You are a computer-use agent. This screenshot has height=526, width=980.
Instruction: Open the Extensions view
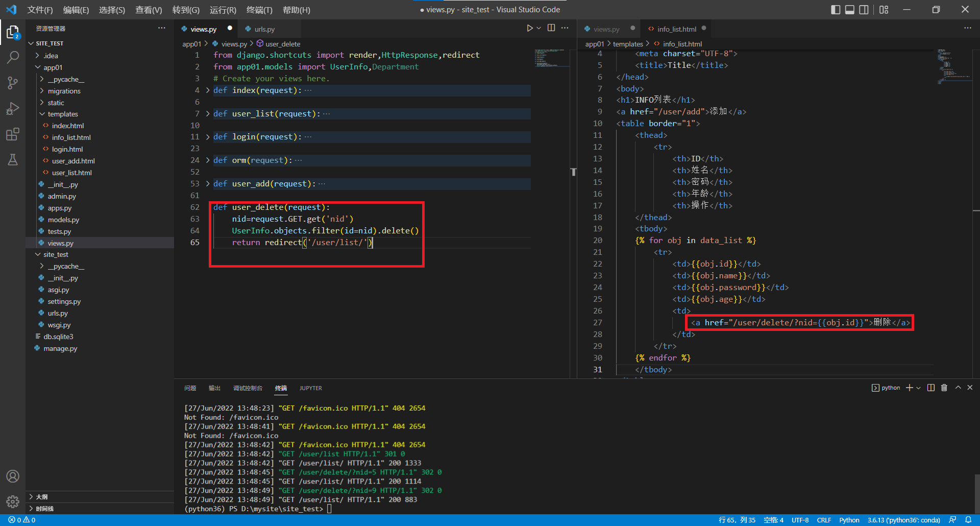pyautogui.click(x=13, y=134)
